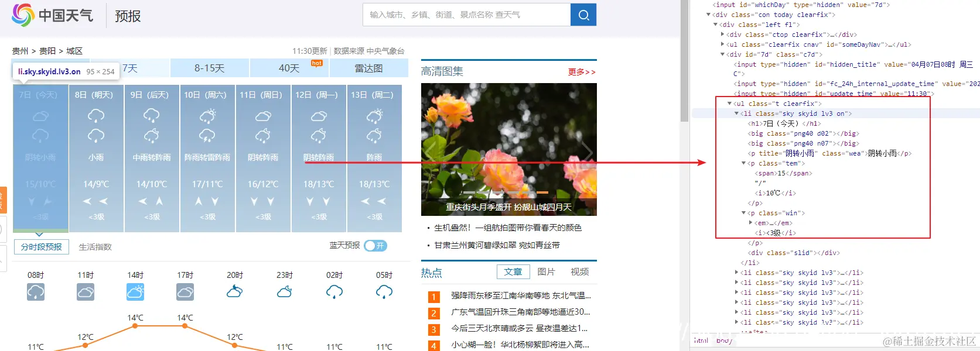Open the 雷达图 tab
Viewport: 980px width, 351px height.
[369, 68]
